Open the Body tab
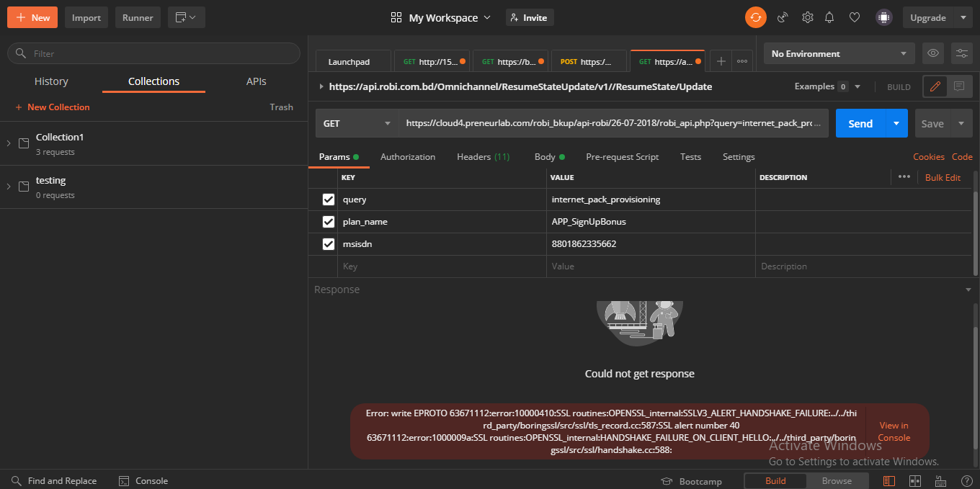This screenshot has height=489, width=980. coord(549,157)
